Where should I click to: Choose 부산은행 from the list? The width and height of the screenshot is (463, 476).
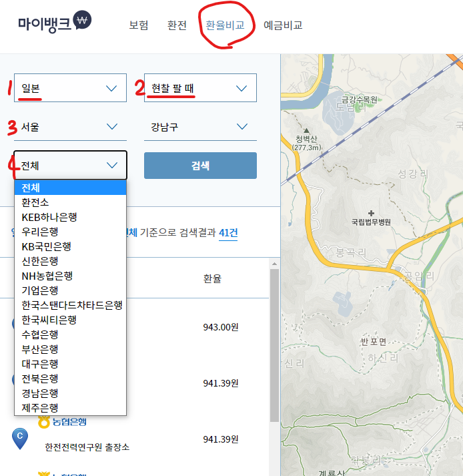pyautogui.click(x=71, y=349)
